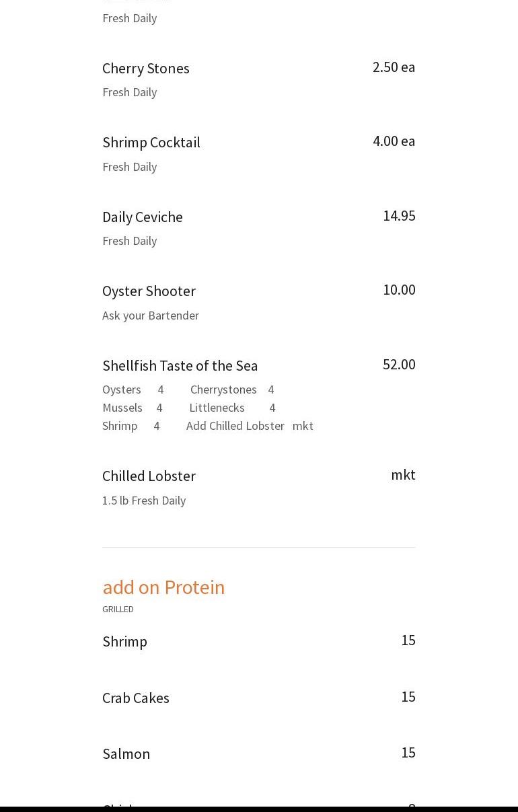
Task: Click the 14.95 Daily Ceviche price
Action: 399,216
